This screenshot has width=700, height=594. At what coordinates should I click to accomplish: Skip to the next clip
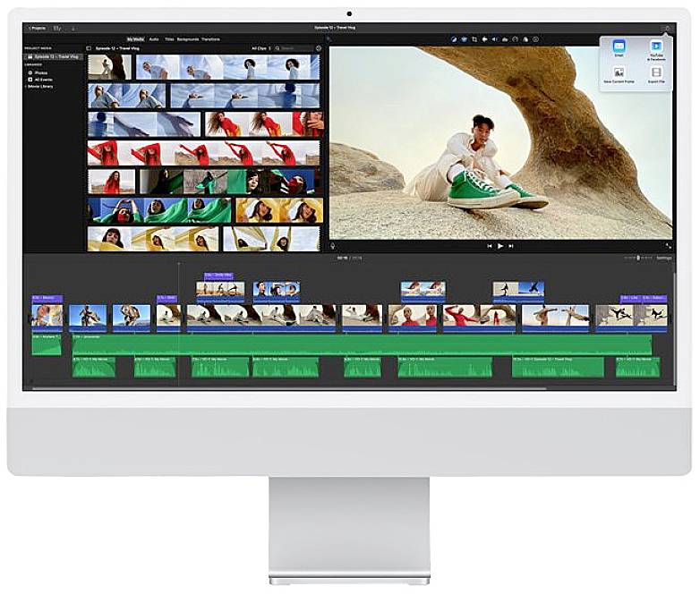click(x=511, y=246)
